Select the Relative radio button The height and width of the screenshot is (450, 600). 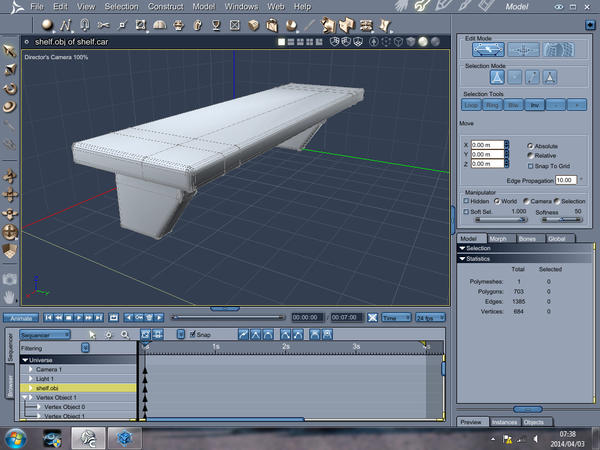530,155
